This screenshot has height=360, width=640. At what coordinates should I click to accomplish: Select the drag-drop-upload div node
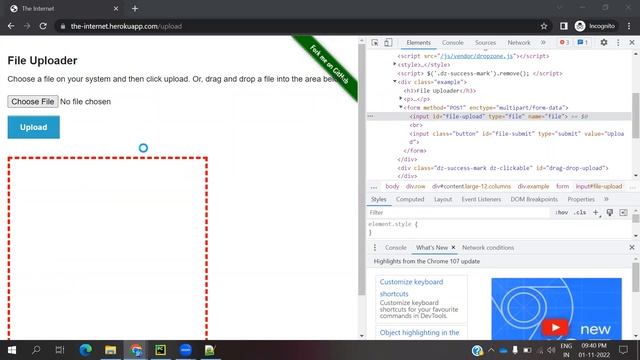(503, 168)
